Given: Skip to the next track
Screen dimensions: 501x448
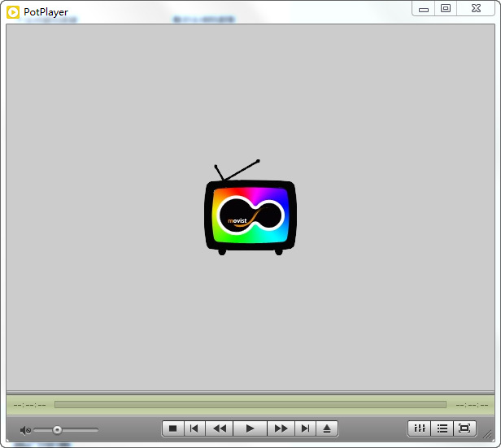Looking at the screenshot, I should point(305,428).
